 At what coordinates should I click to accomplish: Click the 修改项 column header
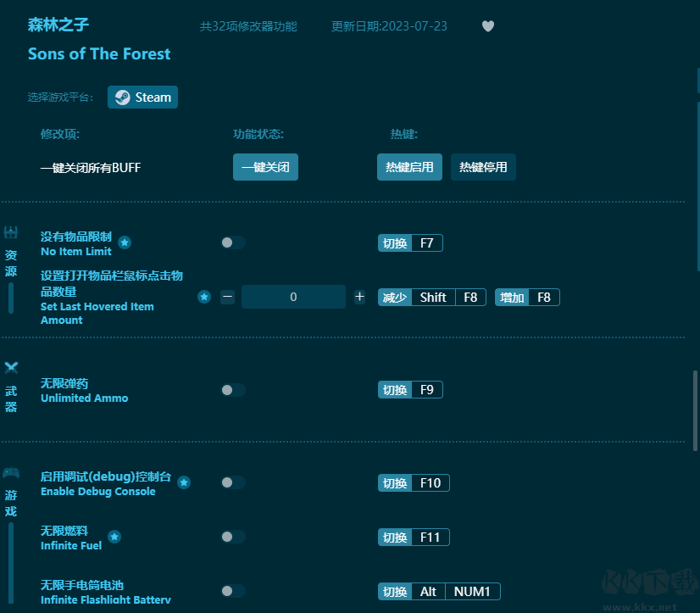(60, 134)
